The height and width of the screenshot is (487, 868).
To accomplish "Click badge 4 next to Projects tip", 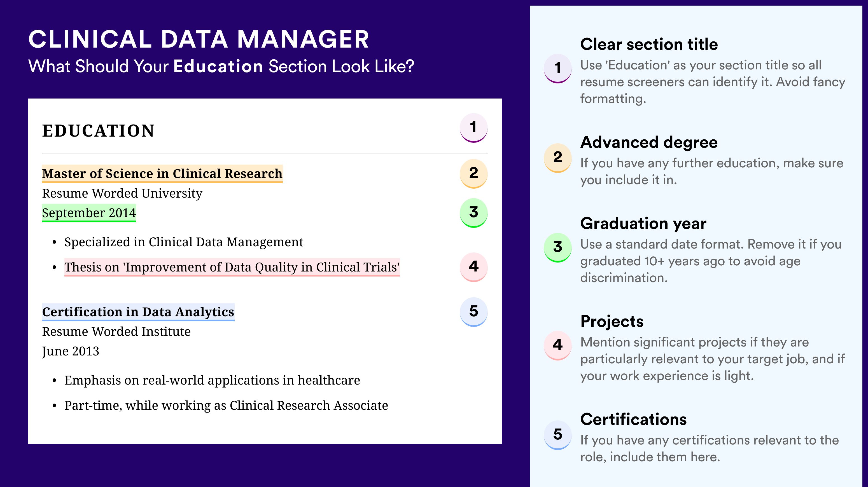I will point(558,345).
